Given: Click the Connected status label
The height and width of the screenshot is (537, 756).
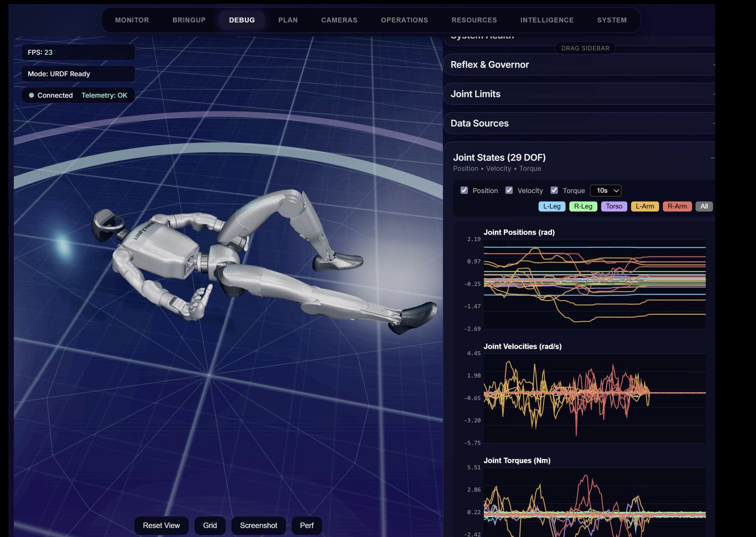Looking at the screenshot, I should (55, 95).
